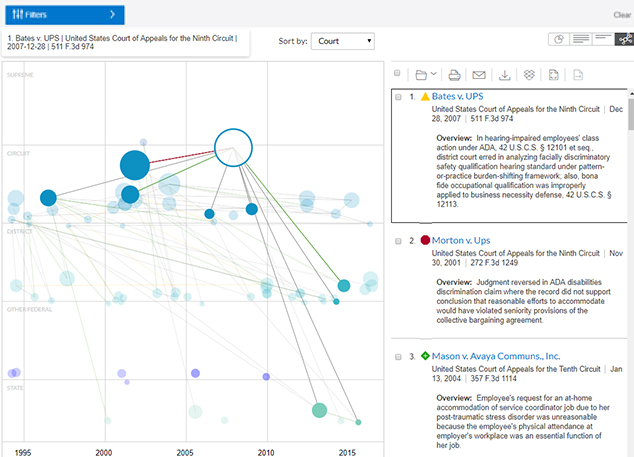Image resolution: width=634 pixels, height=457 pixels.
Task: Check the select-all checkbox in the toolbar
Action: [398, 74]
